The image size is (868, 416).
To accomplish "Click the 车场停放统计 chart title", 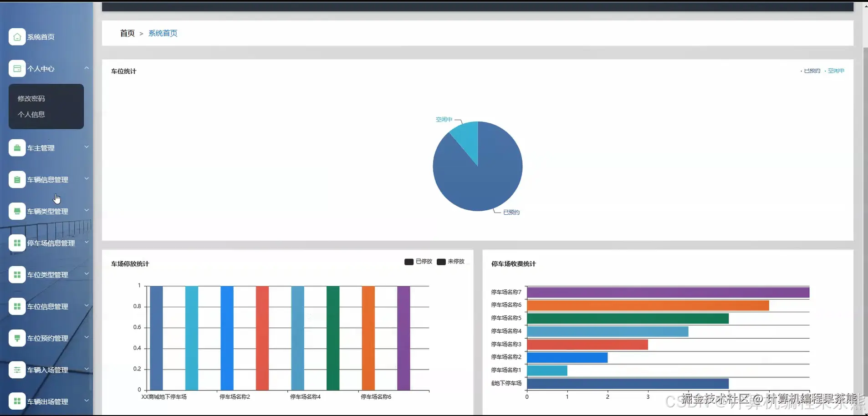I will pos(130,264).
